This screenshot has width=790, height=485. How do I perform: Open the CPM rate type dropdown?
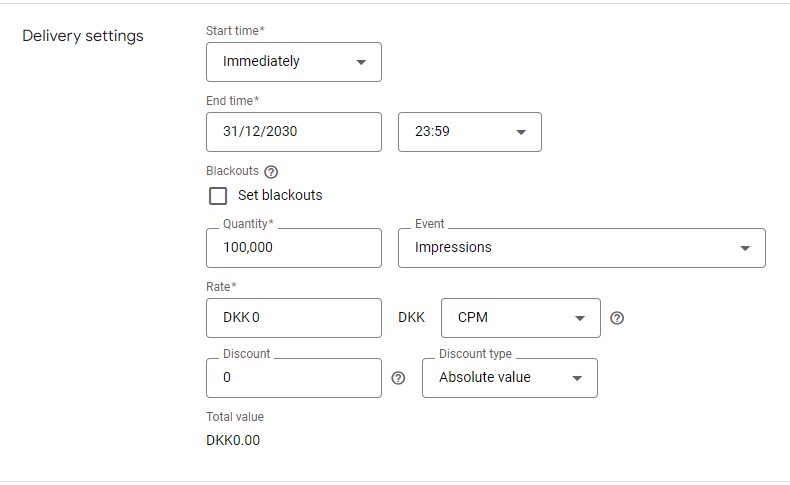point(520,318)
